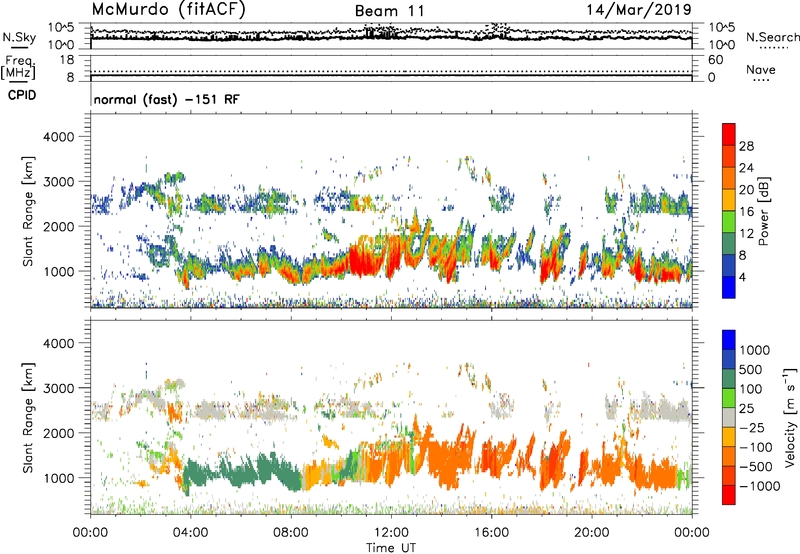Click the Freq. [MHz] label
Viewport: 800px width, 554px height.
pos(18,68)
